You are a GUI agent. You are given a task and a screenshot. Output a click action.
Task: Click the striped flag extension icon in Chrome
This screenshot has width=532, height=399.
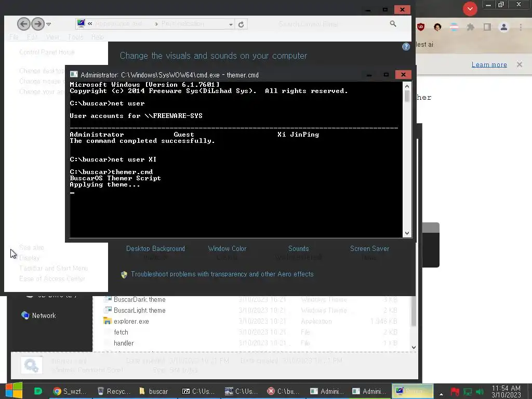454,27
